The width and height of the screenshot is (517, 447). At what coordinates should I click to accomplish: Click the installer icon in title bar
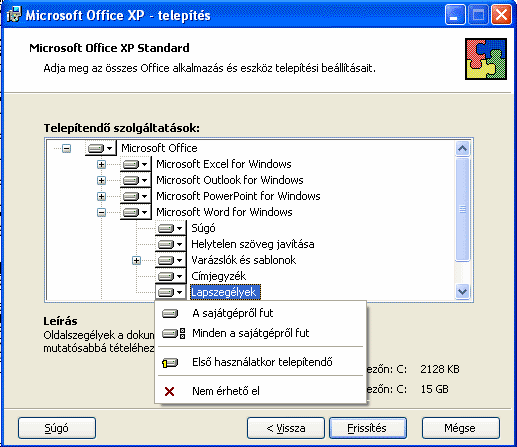(14, 15)
